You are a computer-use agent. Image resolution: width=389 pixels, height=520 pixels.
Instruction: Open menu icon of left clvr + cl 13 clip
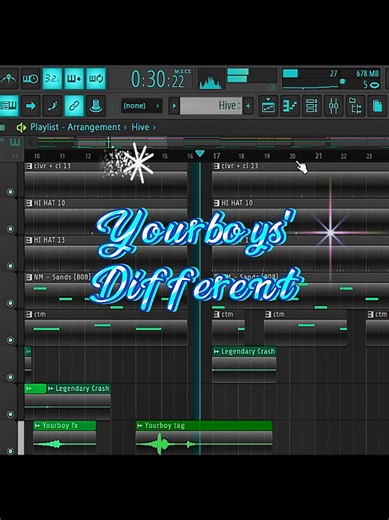point(29,166)
